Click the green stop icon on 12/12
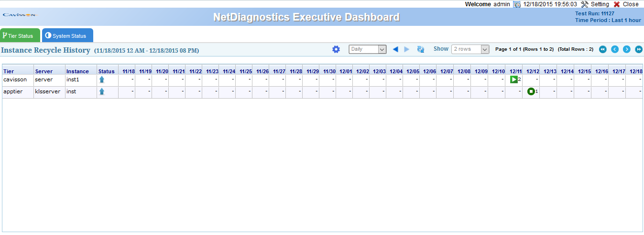Viewport: 644px width, 235px height. pos(531,91)
